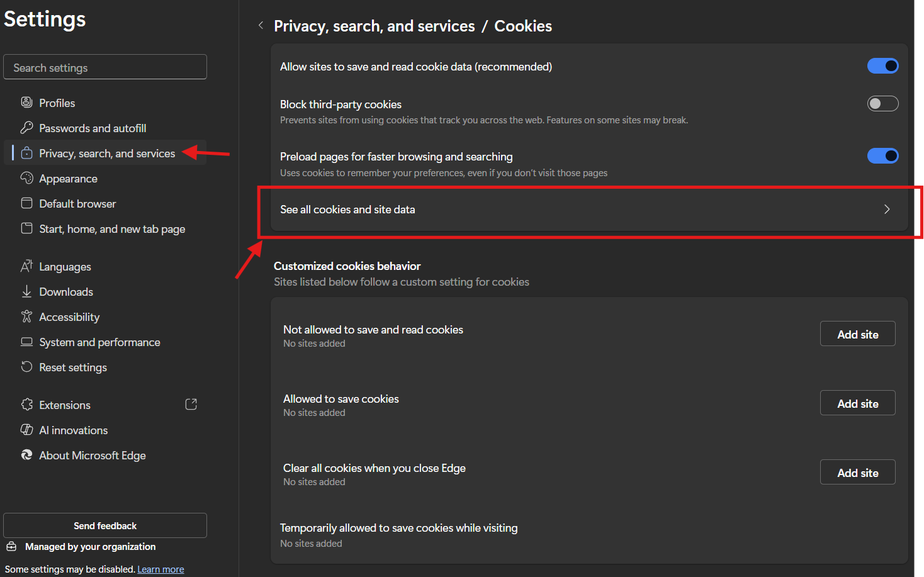The width and height of the screenshot is (924, 577).
Task: Open the Learn more link
Action: click(161, 569)
